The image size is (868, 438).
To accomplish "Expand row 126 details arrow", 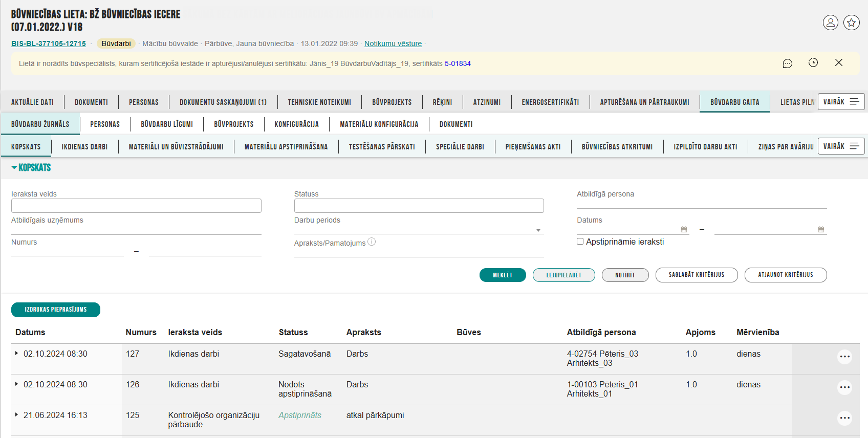I will click(16, 384).
